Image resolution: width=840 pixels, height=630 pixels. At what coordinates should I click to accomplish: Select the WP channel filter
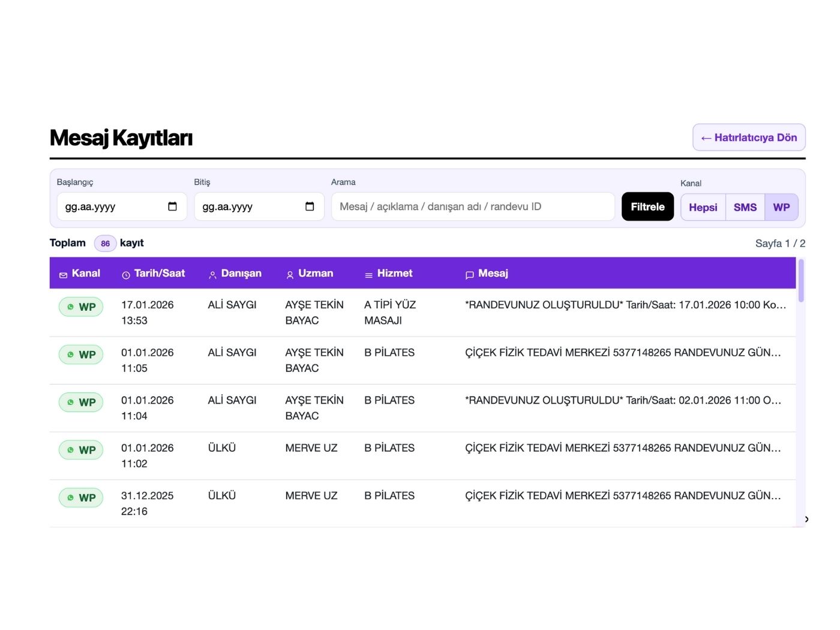click(x=781, y=207)
